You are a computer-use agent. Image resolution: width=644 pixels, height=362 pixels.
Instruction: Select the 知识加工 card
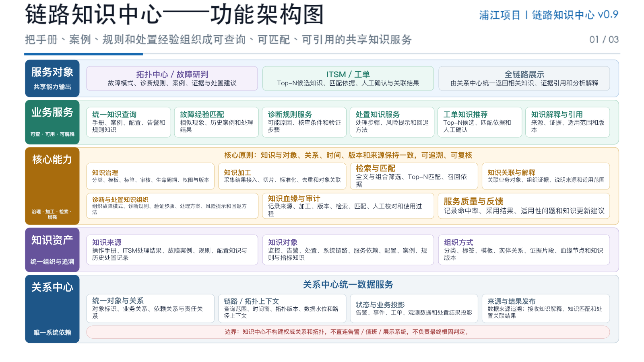pos(282,176)
